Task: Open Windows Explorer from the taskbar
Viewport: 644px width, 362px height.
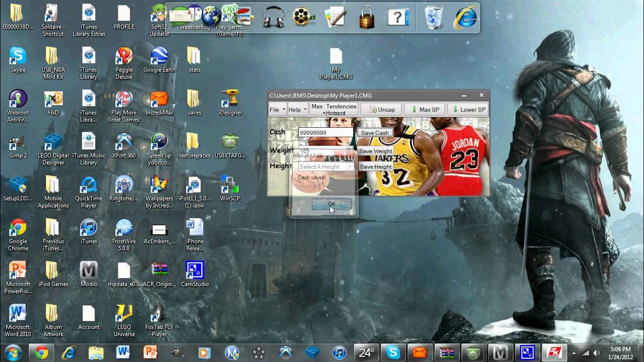Action: tap(96, 353)
